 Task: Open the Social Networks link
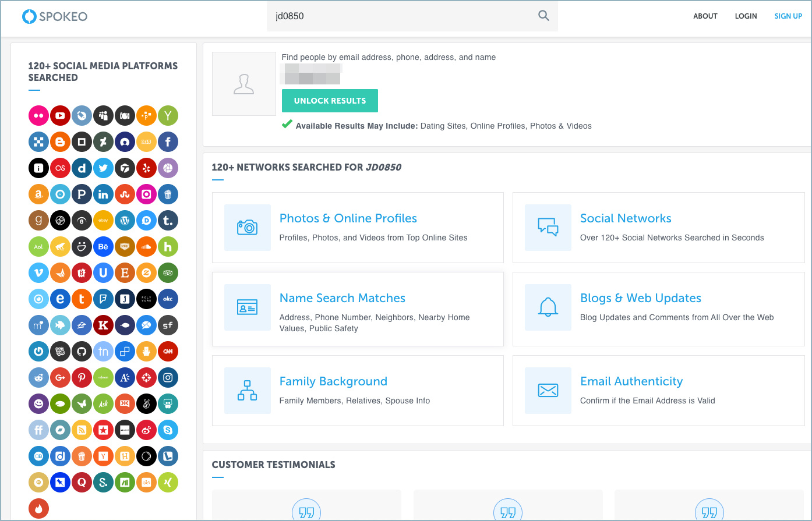coord(626,218)
